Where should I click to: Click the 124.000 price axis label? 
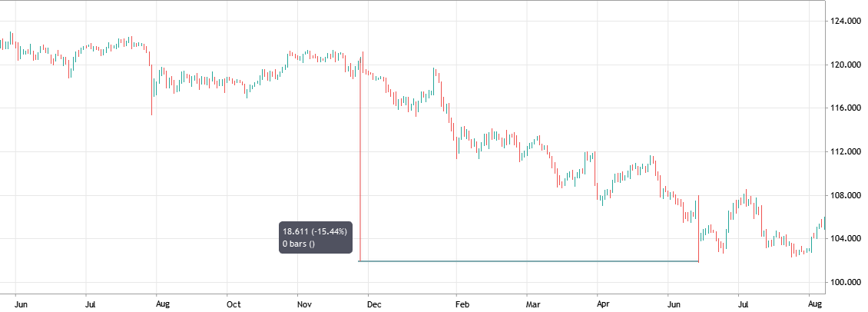[843, 21]
